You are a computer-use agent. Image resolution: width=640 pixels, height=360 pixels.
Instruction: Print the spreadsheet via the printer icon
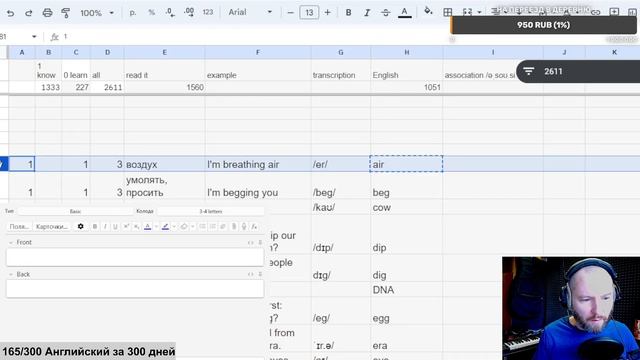click(47, 13)
